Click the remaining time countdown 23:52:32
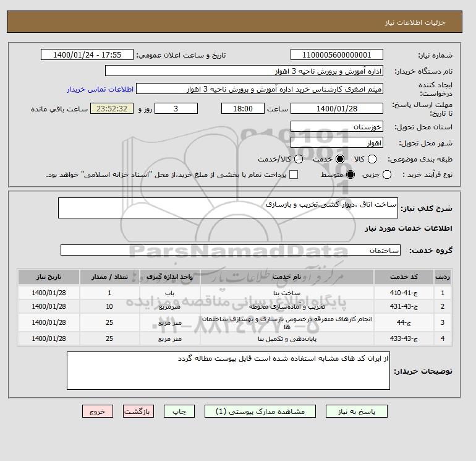This screenshot has height=461, width=476. [x=112, y=108]
